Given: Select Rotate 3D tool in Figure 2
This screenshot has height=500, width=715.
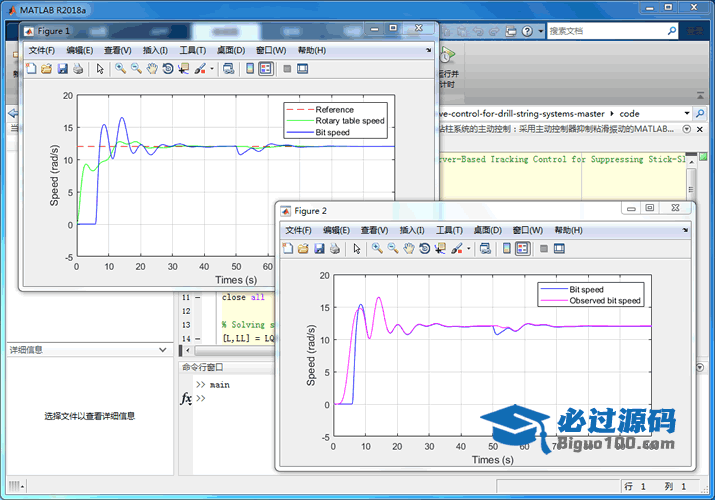Looking at the screenshot, I should coord(425,248).
